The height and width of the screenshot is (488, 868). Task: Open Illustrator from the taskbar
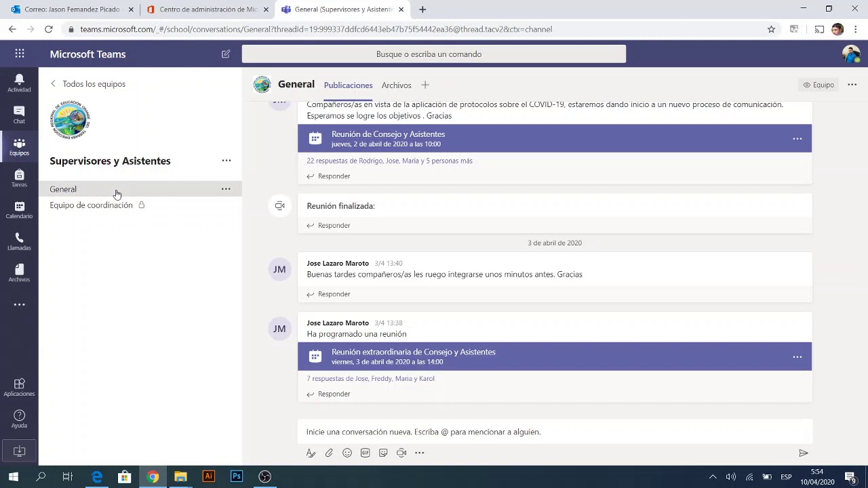[x=208, y=476]
